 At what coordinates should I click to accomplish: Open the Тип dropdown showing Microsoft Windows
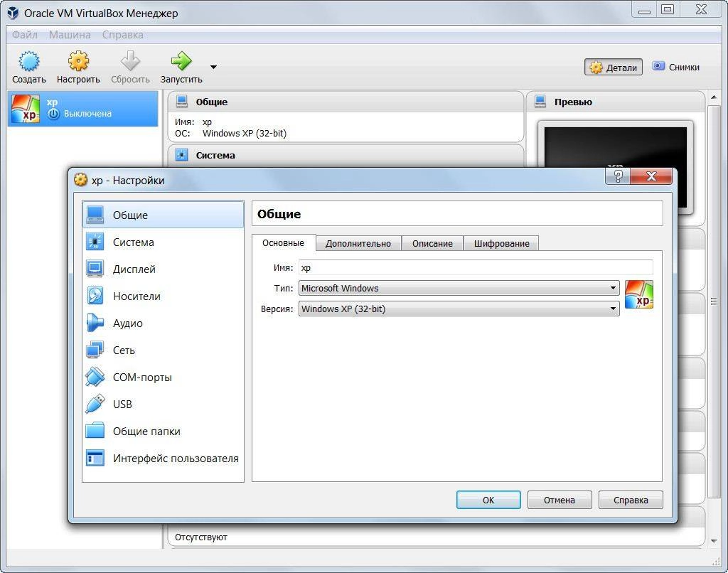click(459, 289)
